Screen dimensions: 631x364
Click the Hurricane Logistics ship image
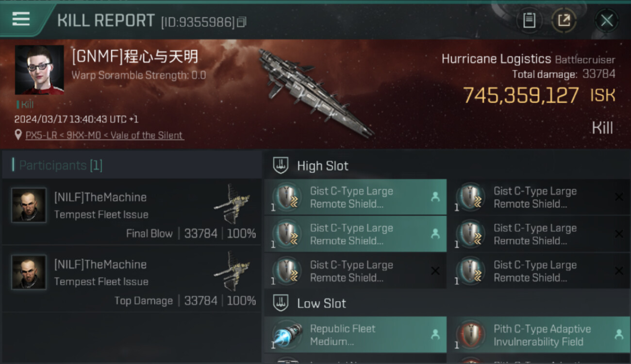[x=315, y=92]
